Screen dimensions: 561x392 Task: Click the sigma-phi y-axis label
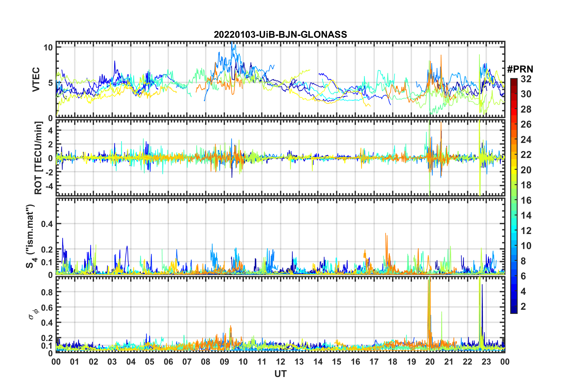[33, 314]
